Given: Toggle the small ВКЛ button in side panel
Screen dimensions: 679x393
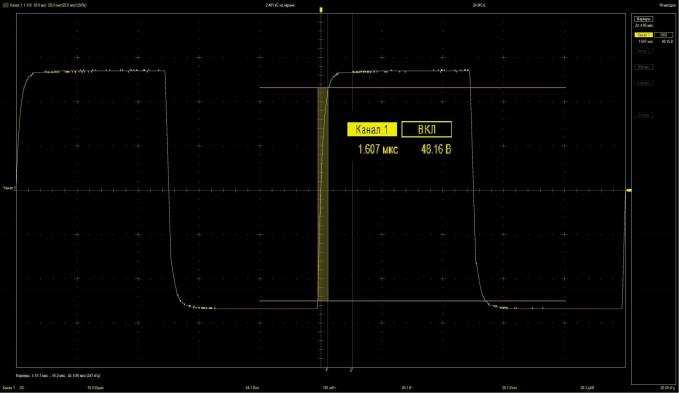Looking at the screenshot, I should tap(663, 35).
